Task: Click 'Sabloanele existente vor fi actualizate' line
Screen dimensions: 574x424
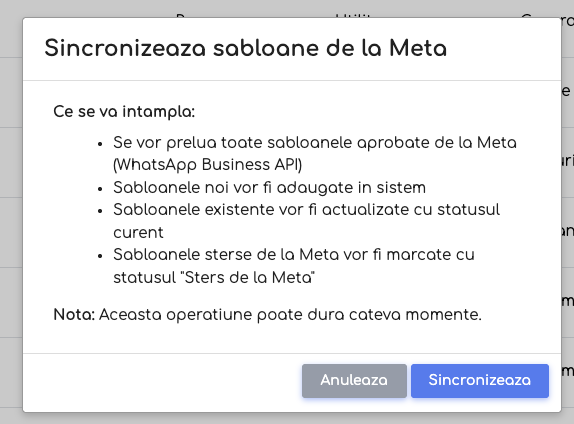Action: pyautogui.click(x=306, y=210)
